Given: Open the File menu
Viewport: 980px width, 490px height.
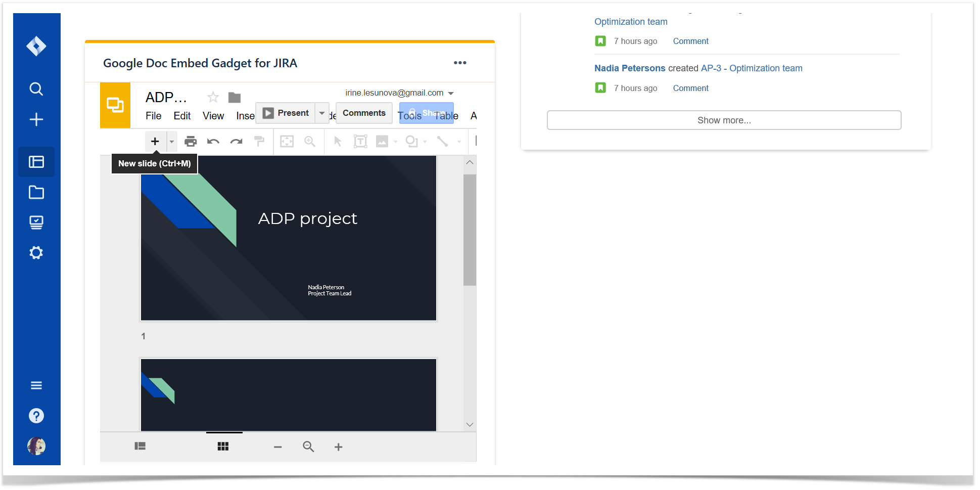Looking at the screenshot, I should pyautogui.click(x=154, y=116).
